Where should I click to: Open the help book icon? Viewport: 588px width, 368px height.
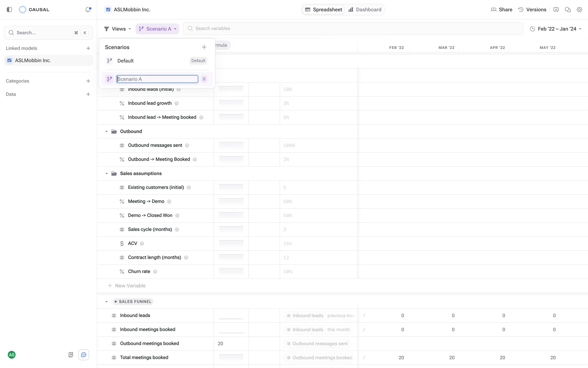[x=71, y=355]
